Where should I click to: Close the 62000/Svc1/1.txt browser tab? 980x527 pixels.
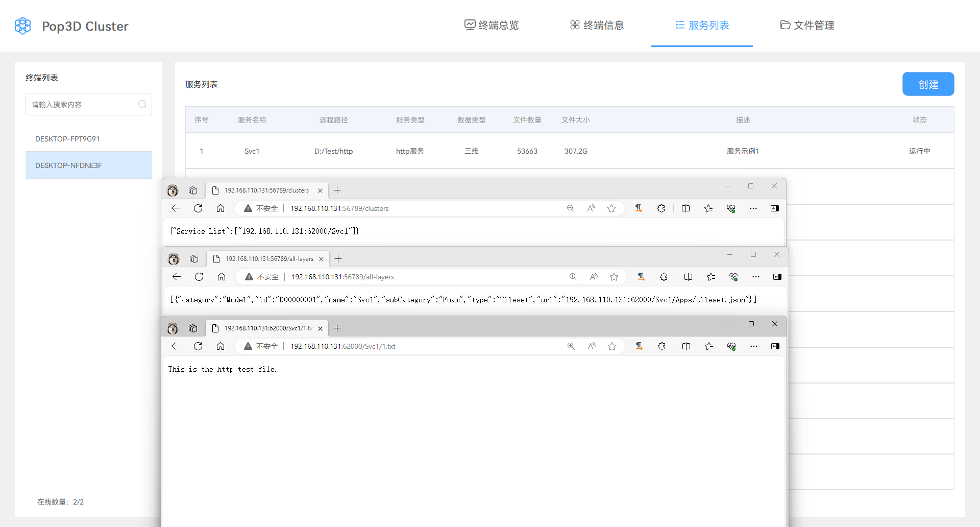pyautogui.click(x=320, y=328)
